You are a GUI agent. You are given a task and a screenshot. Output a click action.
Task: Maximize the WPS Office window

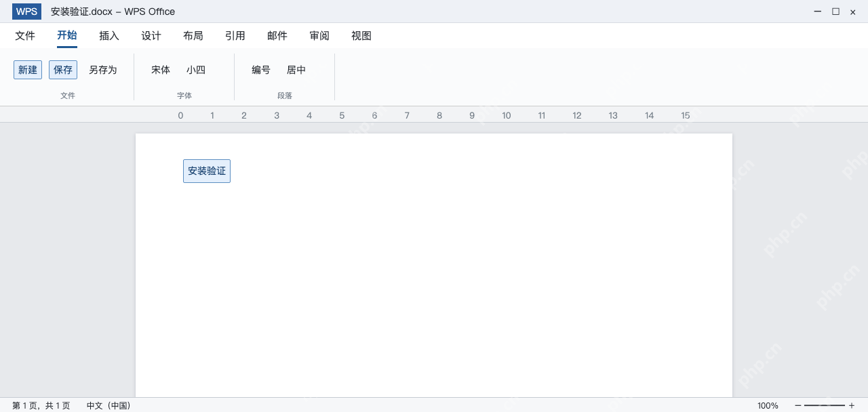[835, 12]
